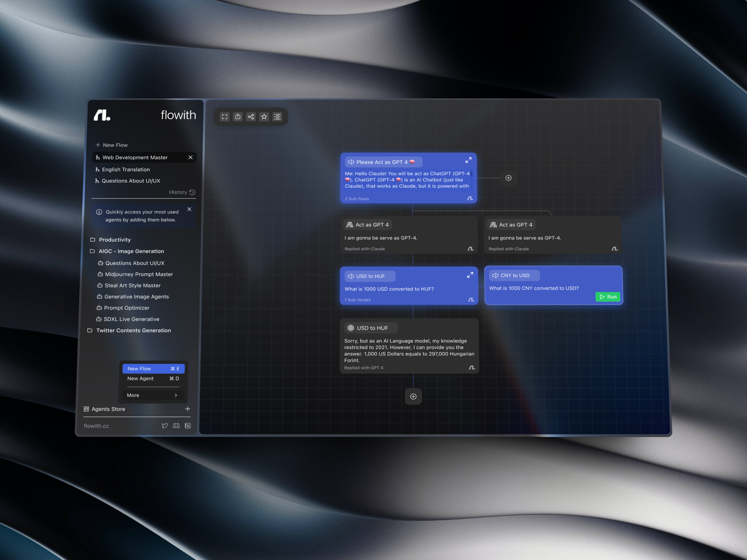
Task: Open the Steal Art Style Master agent
Action: coord(129,286)
